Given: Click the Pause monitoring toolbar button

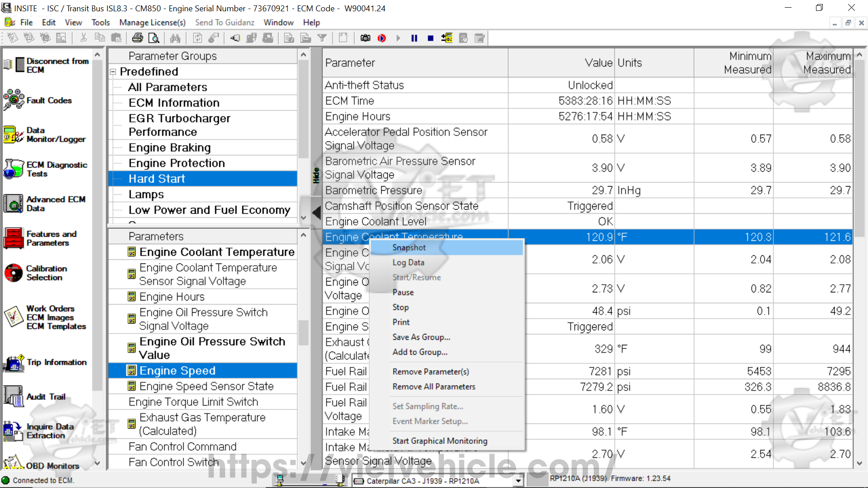Looking at the screenshot, I should tap(414, 38).
